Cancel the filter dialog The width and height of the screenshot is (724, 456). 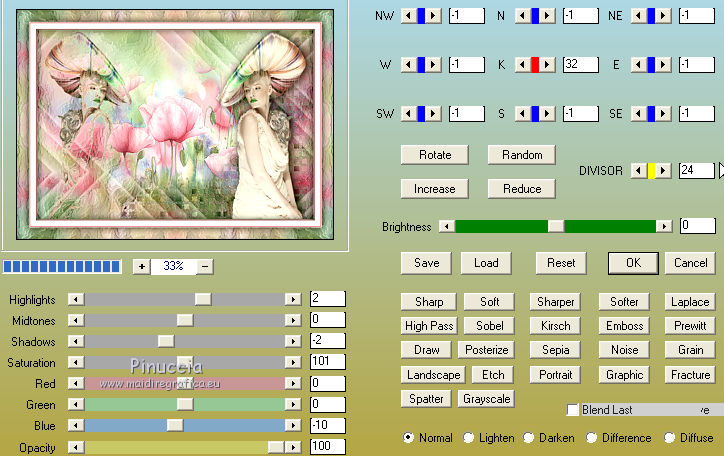pos(690,263)
